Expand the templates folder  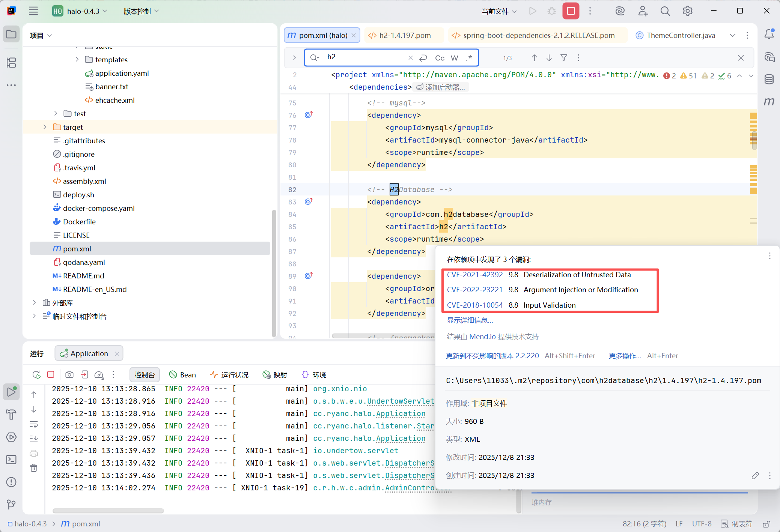click(x=77, y=60)
